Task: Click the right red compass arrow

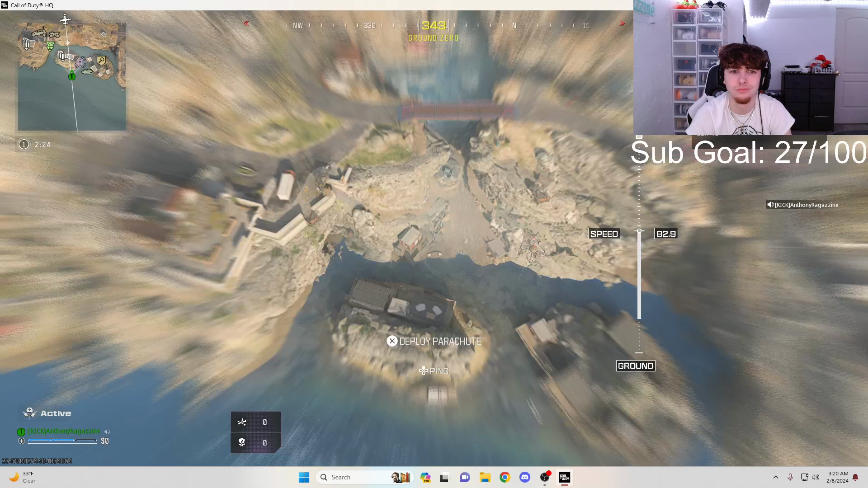Action: [x=623, y=23]
